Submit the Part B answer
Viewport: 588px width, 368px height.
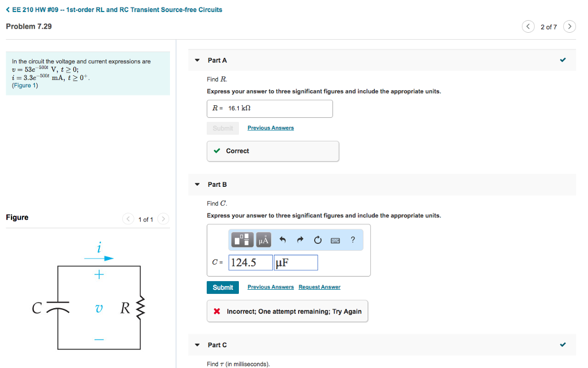point(223,287)
